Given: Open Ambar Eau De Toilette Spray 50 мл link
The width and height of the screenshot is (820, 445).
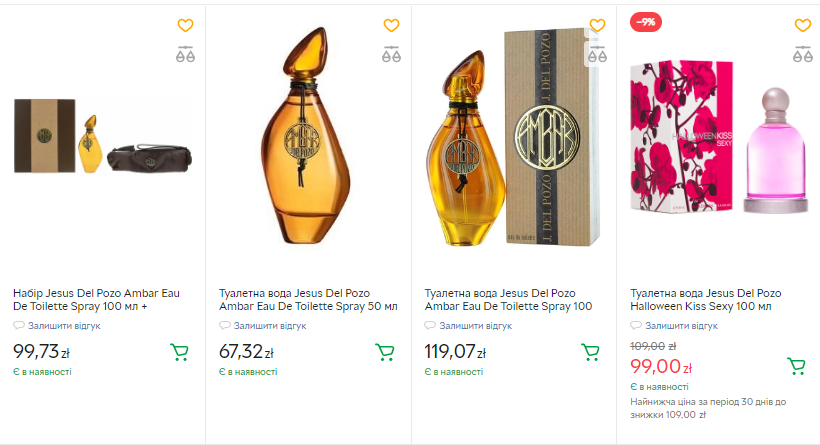Looking at the screenshot, I should (x=308, y=299).
